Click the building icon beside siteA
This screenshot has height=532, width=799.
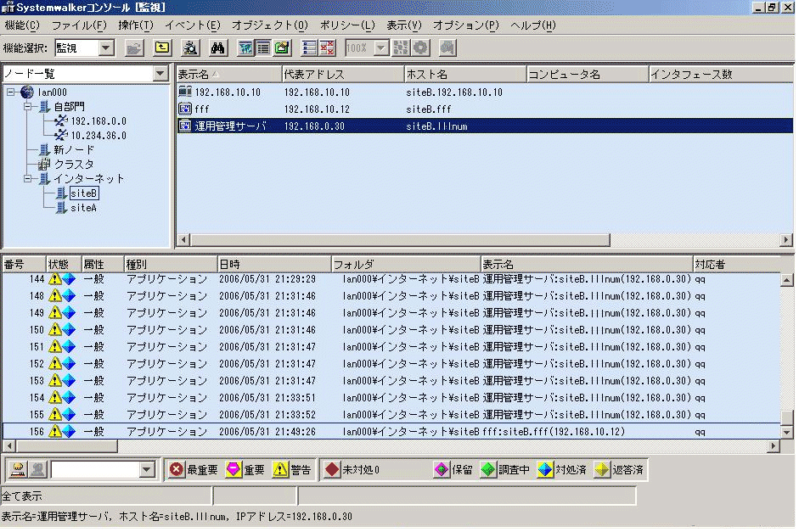click(x=62, y=208)
